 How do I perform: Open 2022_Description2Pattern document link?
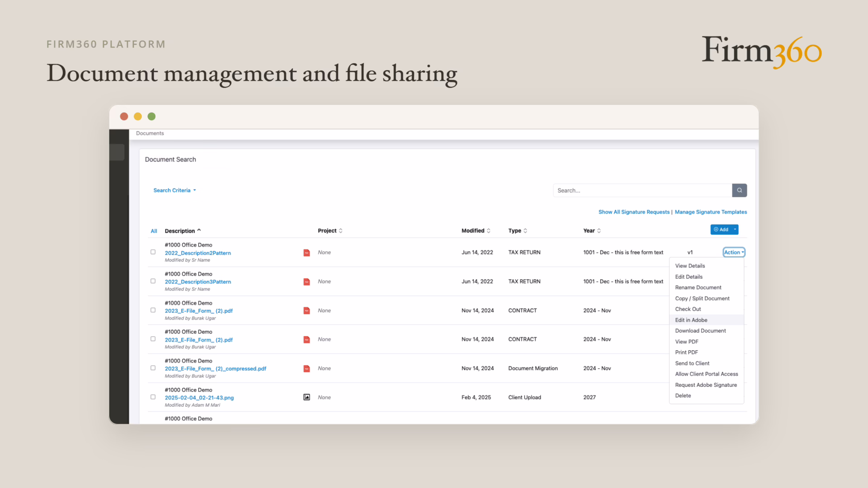click(198, 253)
